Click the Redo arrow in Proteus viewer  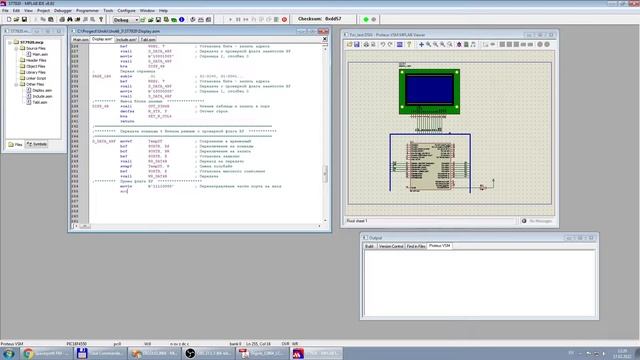coord(390,44)
